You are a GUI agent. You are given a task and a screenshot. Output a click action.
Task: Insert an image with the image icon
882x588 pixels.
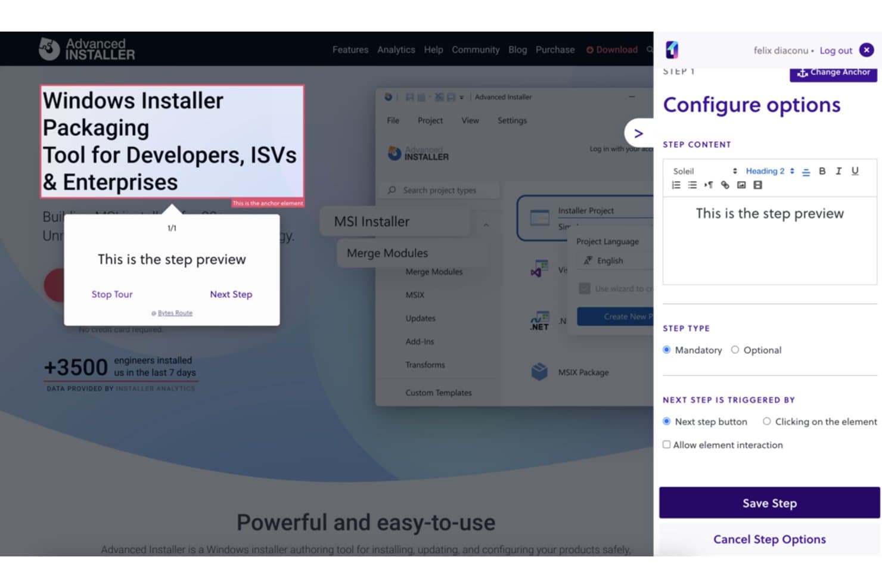click(x=741, y=185)
